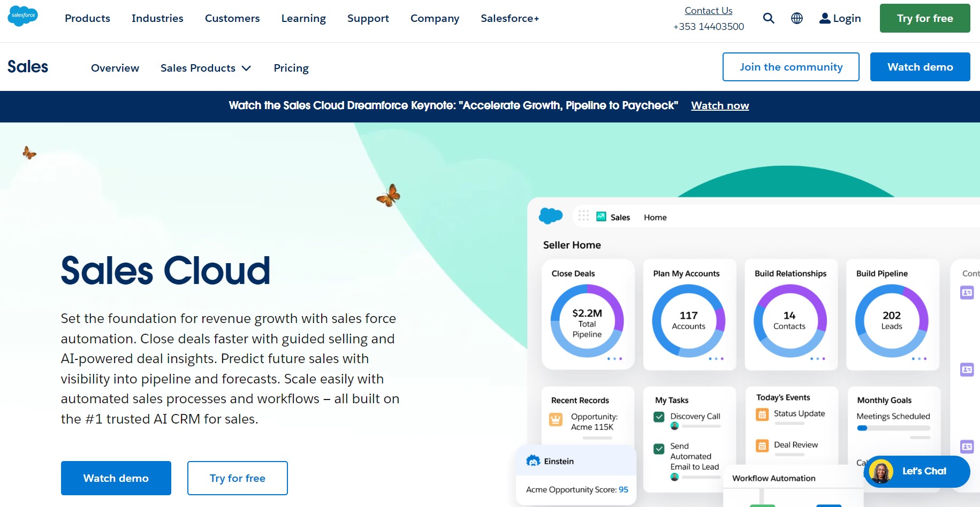This screenshot has height=507, width=980.
Task: Click the blue cloud logo in Seller Home
Action: (x=551, y=216)
